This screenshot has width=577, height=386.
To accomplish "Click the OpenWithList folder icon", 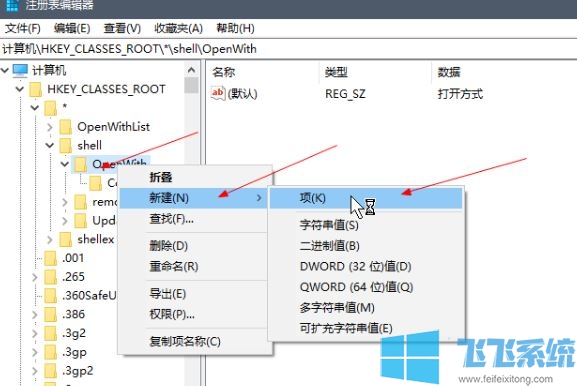I will [66, 127].
